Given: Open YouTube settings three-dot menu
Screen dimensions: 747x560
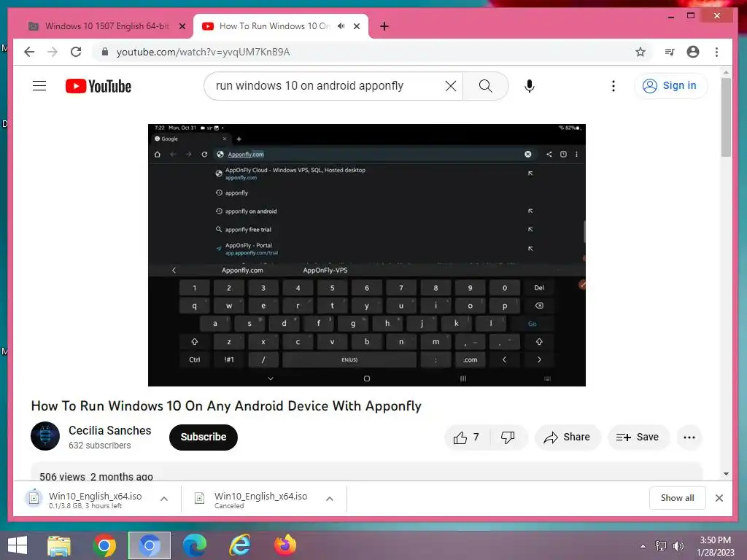Looking at the screenshot, I should (613, 86).
